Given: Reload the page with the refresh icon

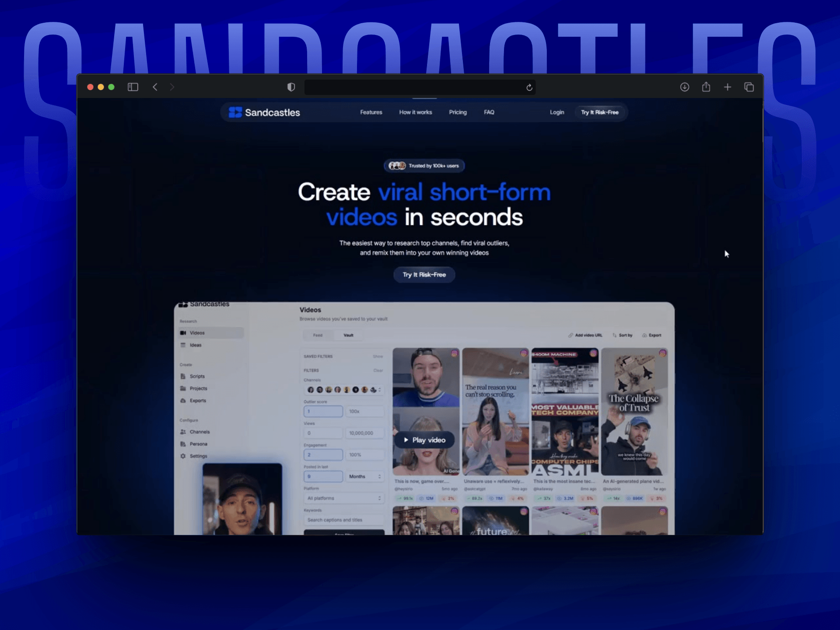Looking at the screenshot, I should [x=529, y=87].
